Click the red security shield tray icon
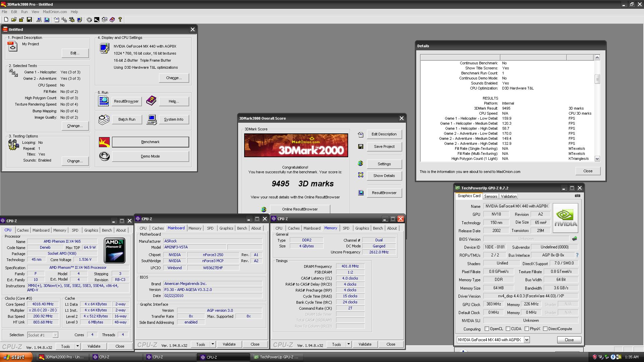This screenshot has width=644, height=362. [594, 357]
